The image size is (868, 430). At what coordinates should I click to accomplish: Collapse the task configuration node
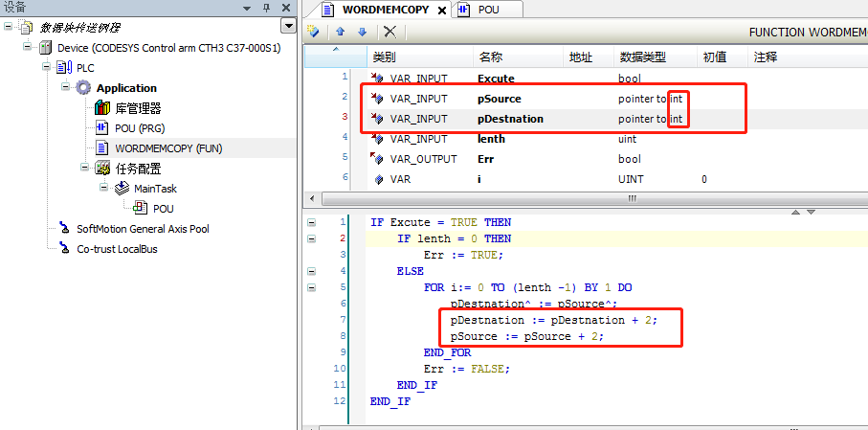point(85,168)
